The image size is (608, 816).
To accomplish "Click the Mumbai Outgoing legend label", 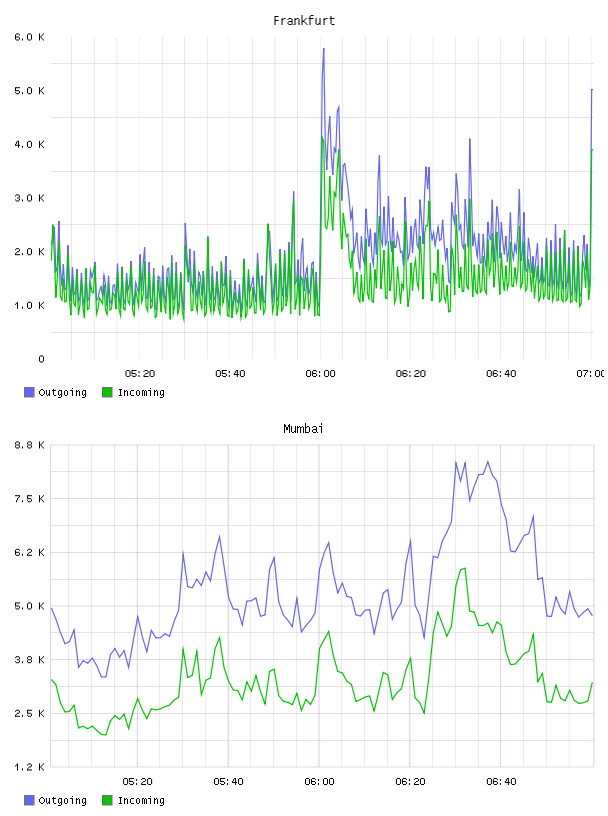I will (x=62, y=801).
